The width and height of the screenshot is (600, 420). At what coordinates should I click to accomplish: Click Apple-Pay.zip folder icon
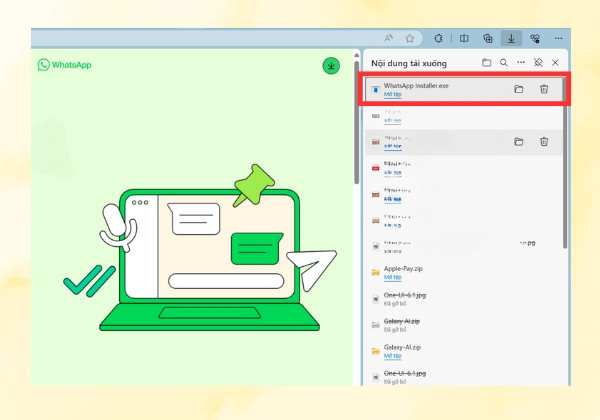pyautogui.click(x=375, y=272)
